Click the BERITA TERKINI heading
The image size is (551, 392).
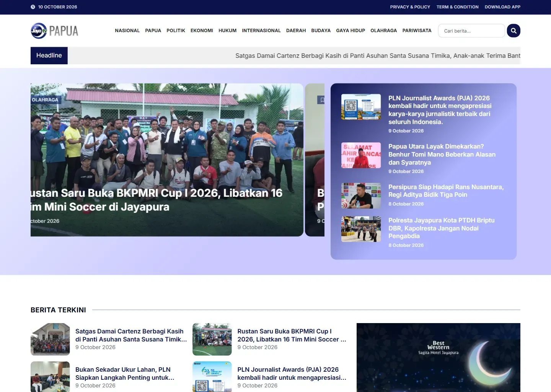[58, 310]
